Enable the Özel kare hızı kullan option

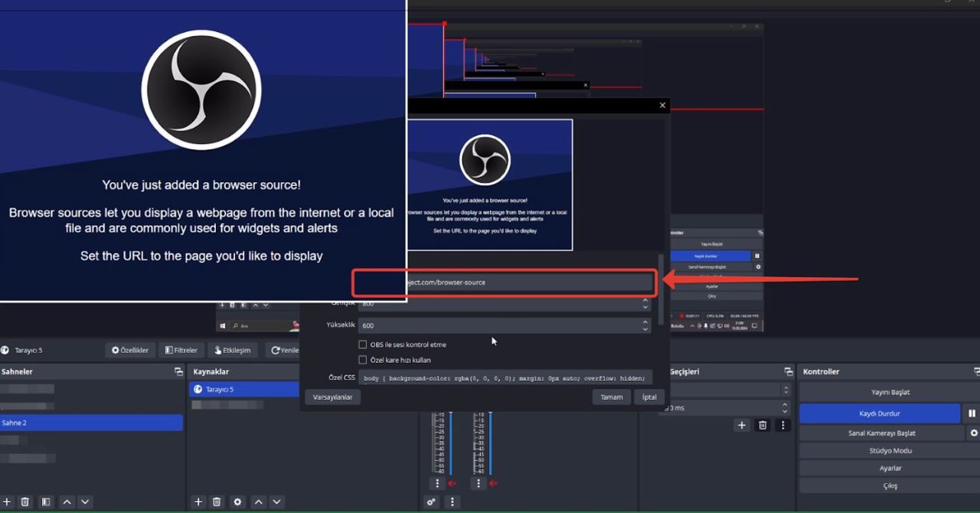[x=363, y=360]
